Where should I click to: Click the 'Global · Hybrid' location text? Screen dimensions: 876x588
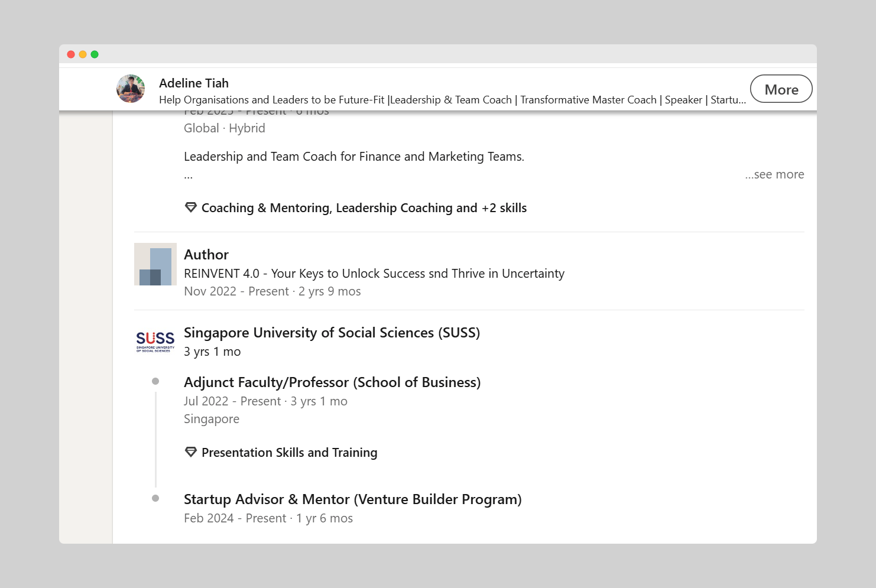(x=225, y=128)
